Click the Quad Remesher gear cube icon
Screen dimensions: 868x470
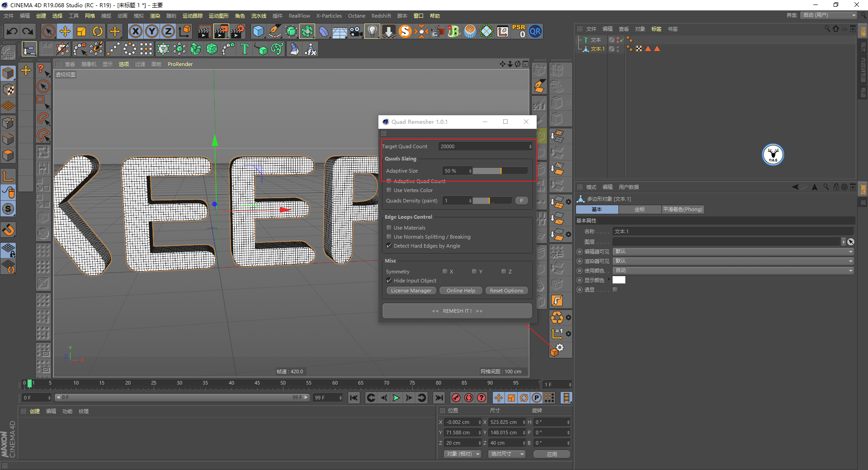click(557, 349)
